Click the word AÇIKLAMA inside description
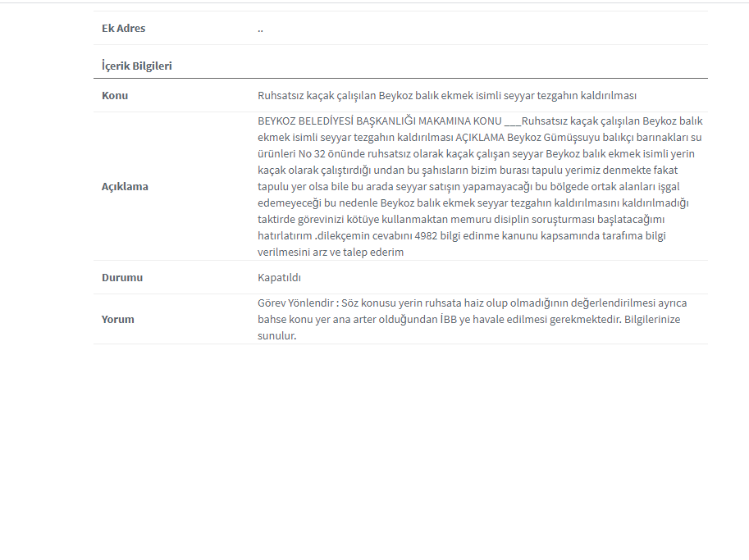Viewport: 749px width, 560px height. [480, 138]
